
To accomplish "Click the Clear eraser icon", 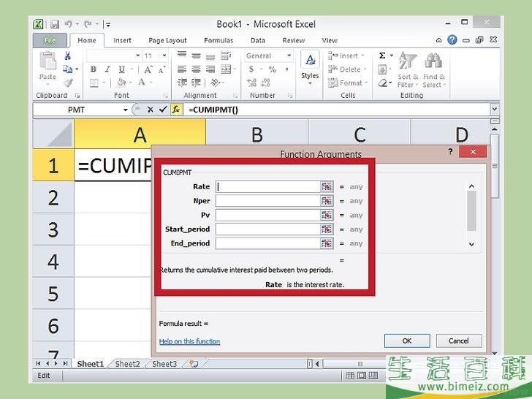I will click(383, 83).
